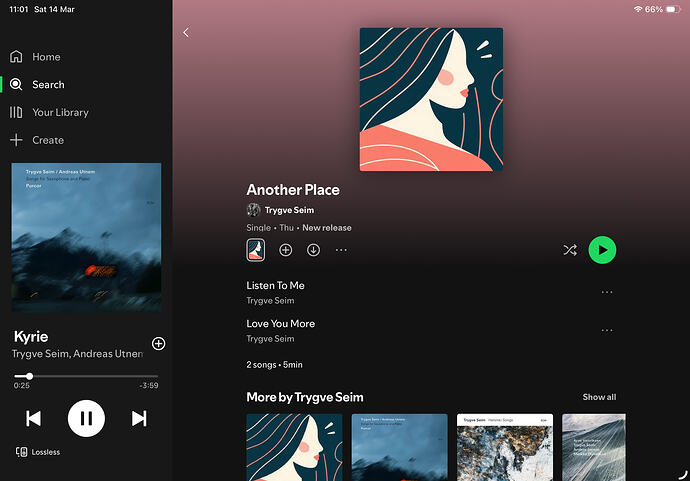This screenshot has height=481, width=690.
Task: Click the 11:01 clock in status bar
Action: tap(18, 9)
